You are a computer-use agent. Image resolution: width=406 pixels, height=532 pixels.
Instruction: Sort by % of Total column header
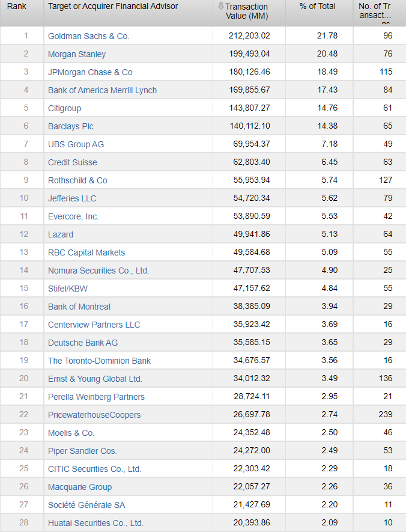pos(318,6)
